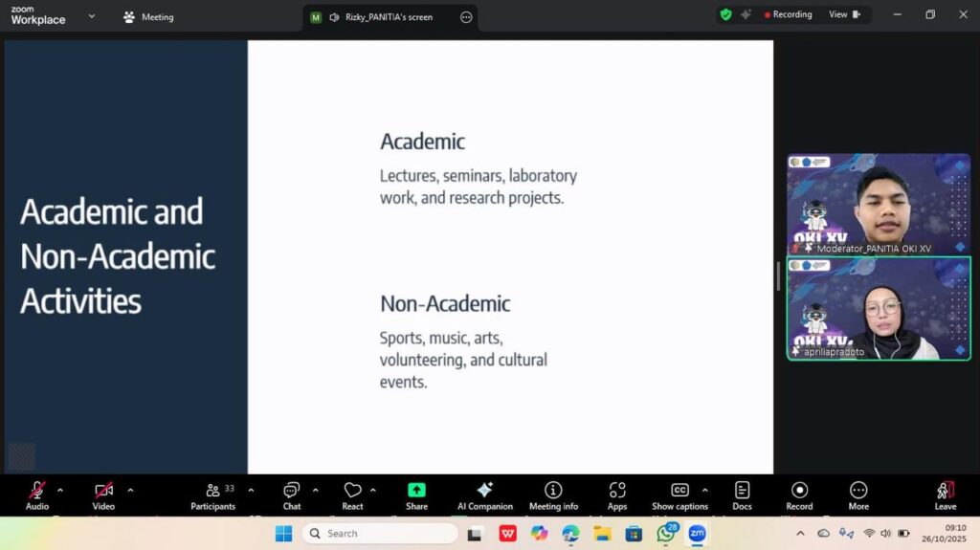Leave the meeting
Viewport: 980px width, 550px height.
click(945, 495)
